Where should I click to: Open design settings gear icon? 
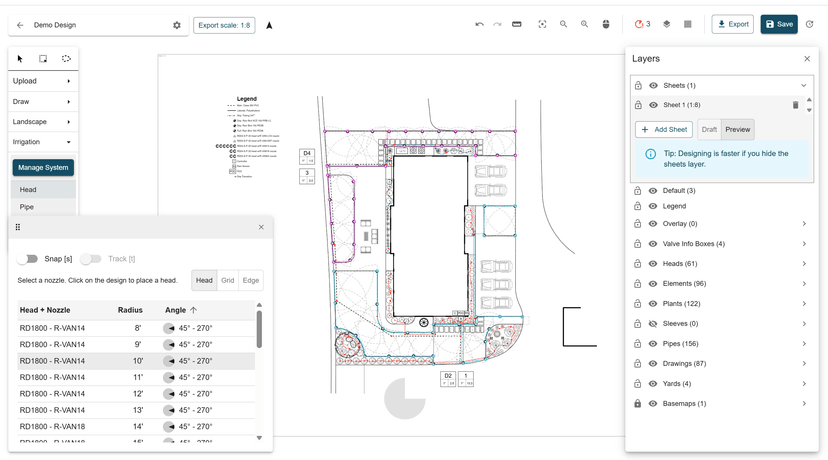(177, 25)
